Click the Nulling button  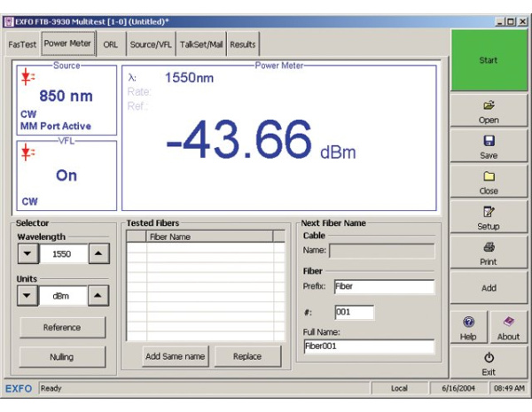pos(61,356)
